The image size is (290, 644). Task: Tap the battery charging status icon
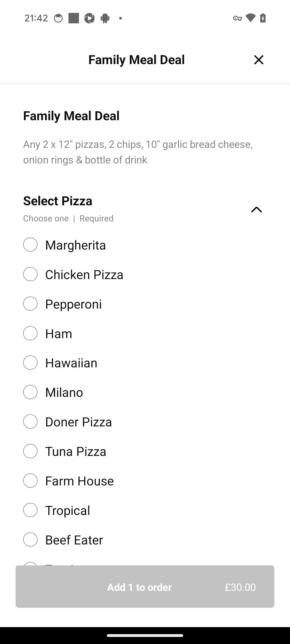pos(263,18)
